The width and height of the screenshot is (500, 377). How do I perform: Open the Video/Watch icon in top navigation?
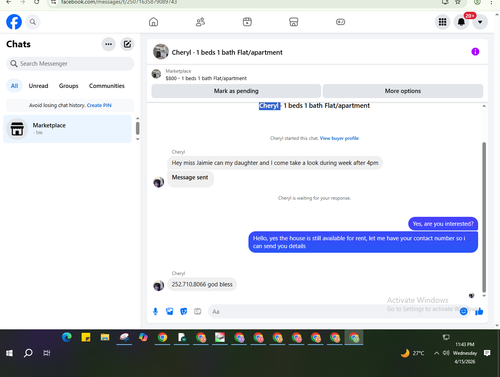tap(247, 22)
